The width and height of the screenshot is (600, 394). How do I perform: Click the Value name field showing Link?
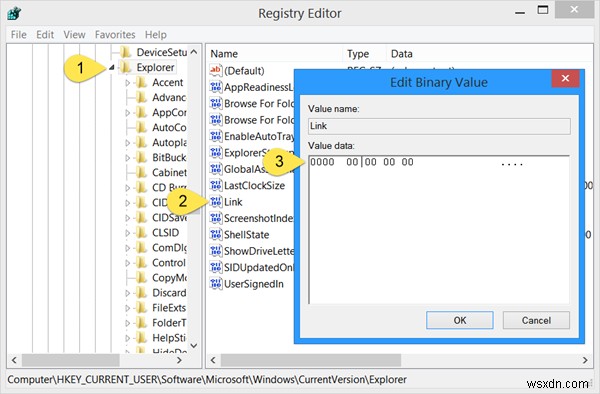[x=439, y=126]
